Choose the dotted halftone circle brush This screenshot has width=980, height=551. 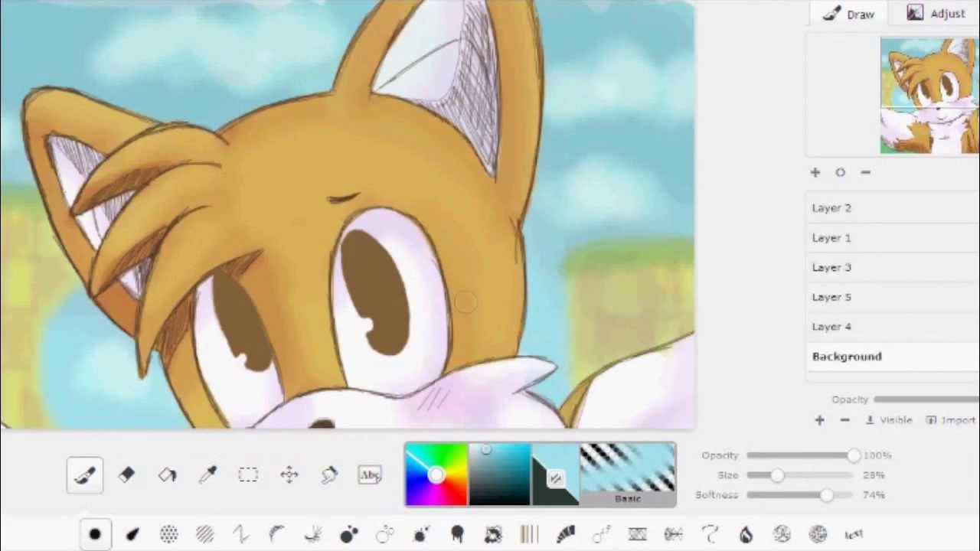(168, 534)
